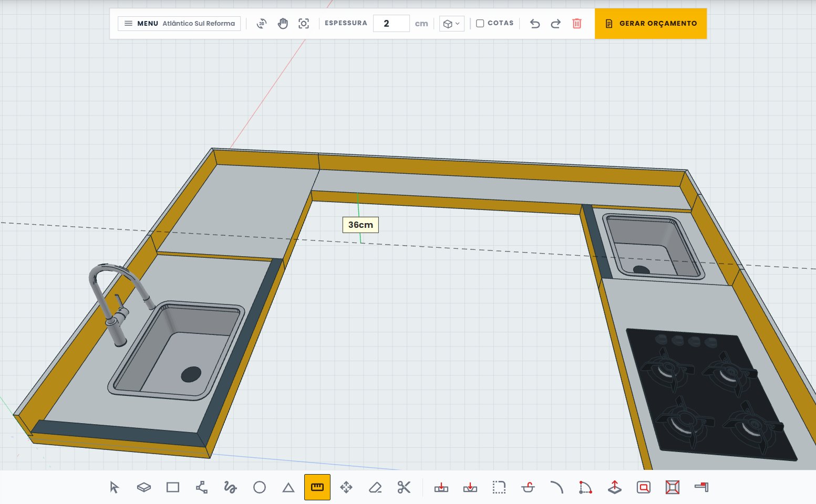Select the triangle shape tool
The image size is (816, 504).
(x=288, y=488)
